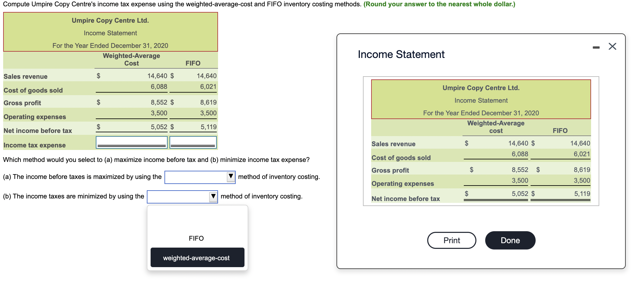Click the Cost of goods sold label in popup
The height and width of the screenshot is (298, 644).
pos(401,158)
